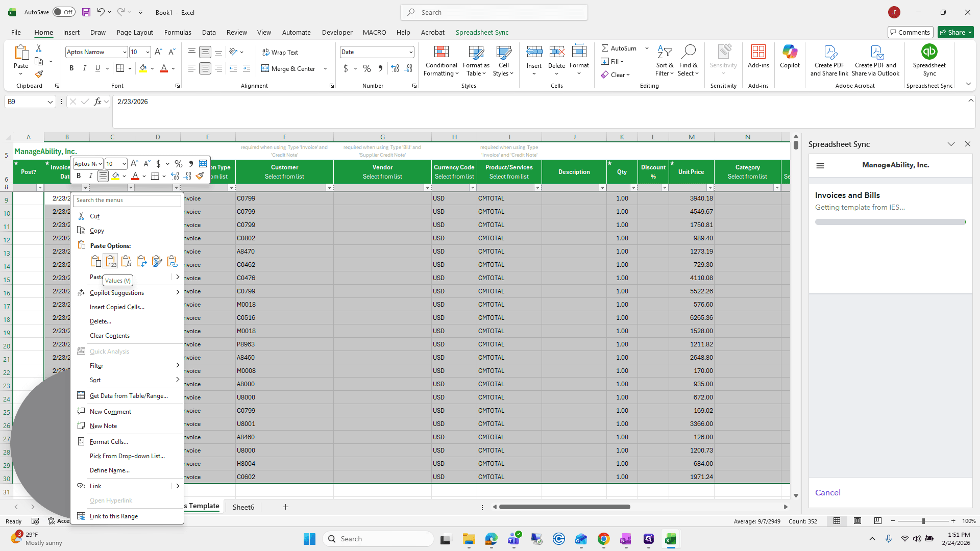Viewport: 980px width, 551px height.
Task: Click the Search the menus field
Action: tap(127, 201)
